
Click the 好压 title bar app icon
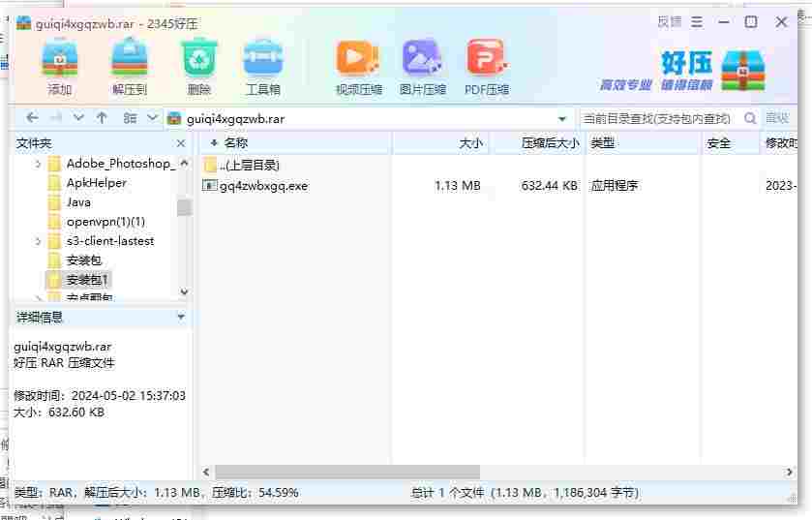pos(23,23)
